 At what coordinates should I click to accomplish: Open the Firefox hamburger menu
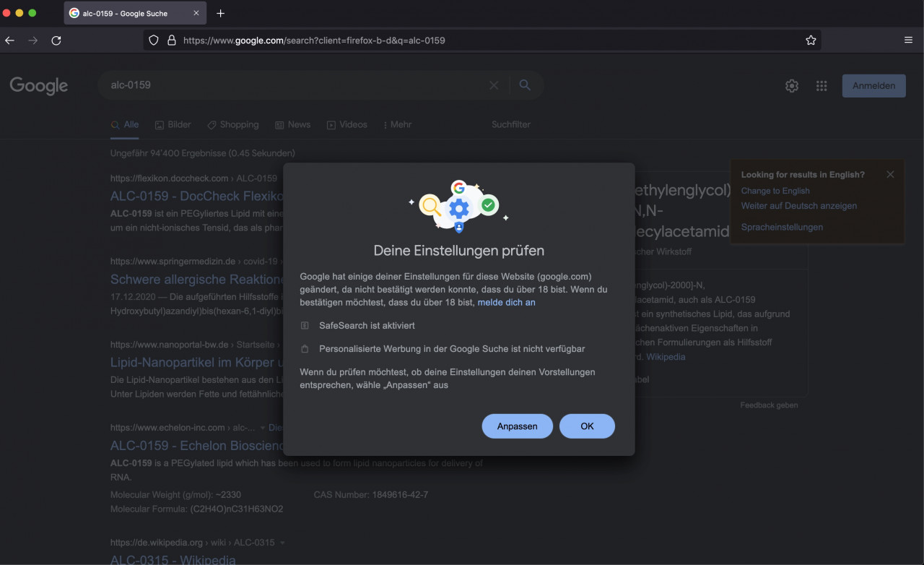coord(908,40)
